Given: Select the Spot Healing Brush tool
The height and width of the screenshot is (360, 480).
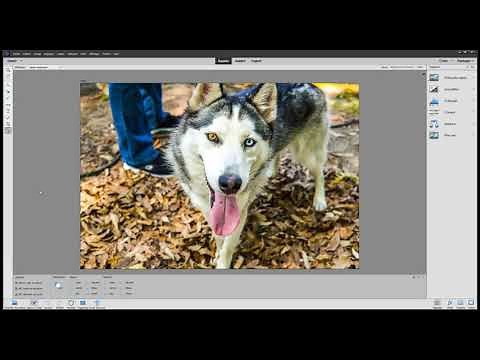Looking at the screenshot, I should [x=8, y=118].
